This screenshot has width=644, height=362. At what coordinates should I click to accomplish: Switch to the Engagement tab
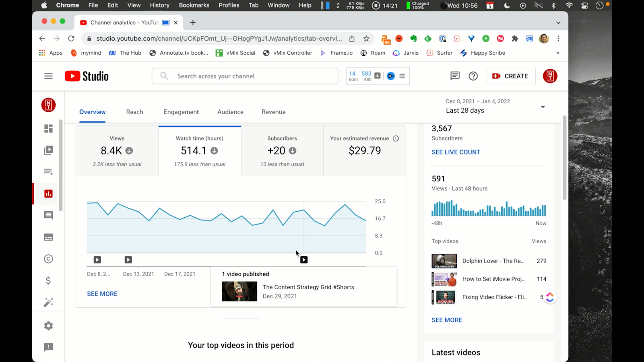click(182, 112)
